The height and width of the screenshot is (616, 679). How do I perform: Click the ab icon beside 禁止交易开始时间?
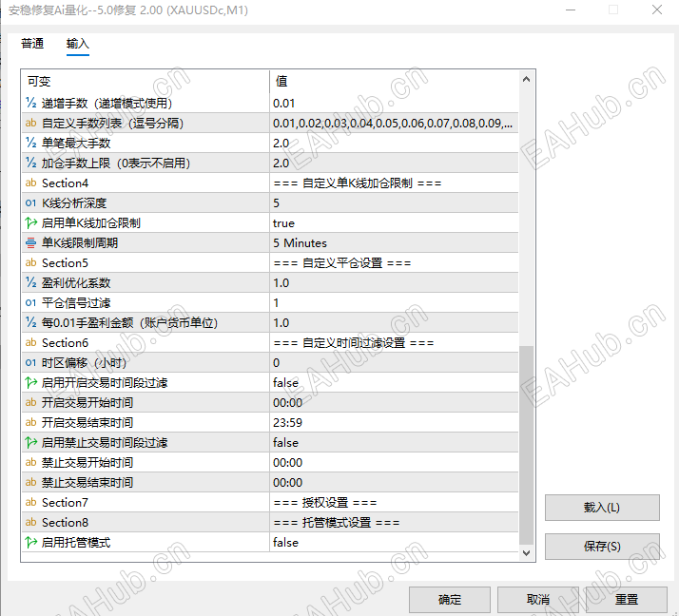pos(30,462)
